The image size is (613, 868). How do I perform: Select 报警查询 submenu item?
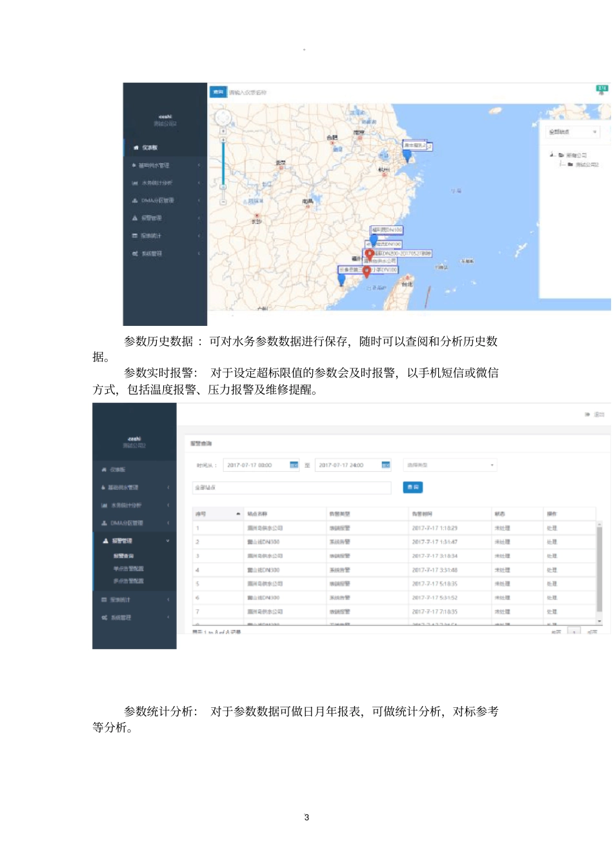[124, 556]
